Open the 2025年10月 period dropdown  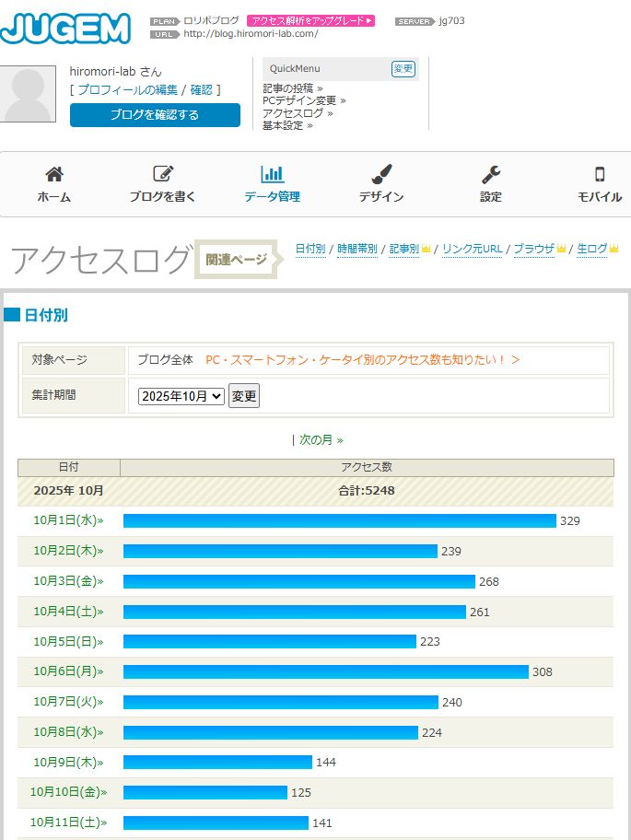tap(181, 396)
